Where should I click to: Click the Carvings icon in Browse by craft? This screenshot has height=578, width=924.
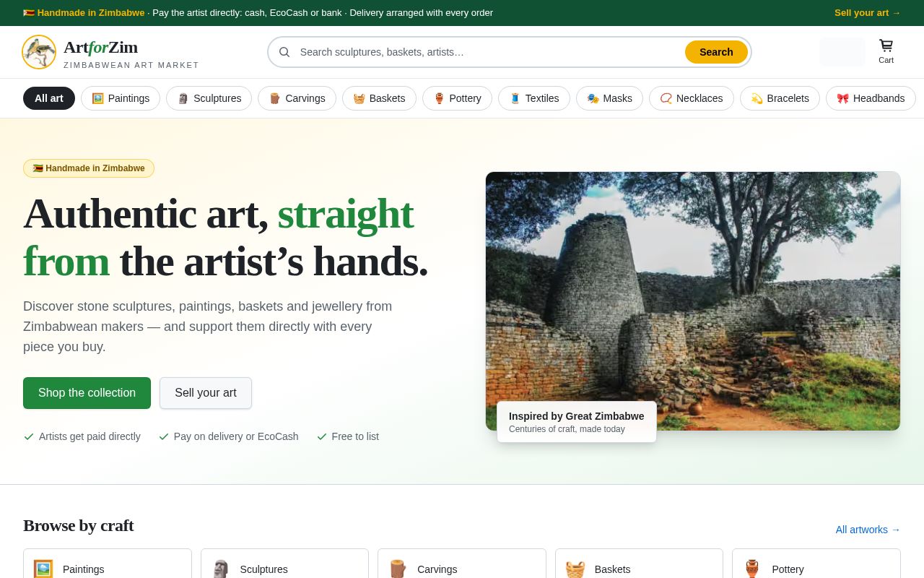point(398,569)
